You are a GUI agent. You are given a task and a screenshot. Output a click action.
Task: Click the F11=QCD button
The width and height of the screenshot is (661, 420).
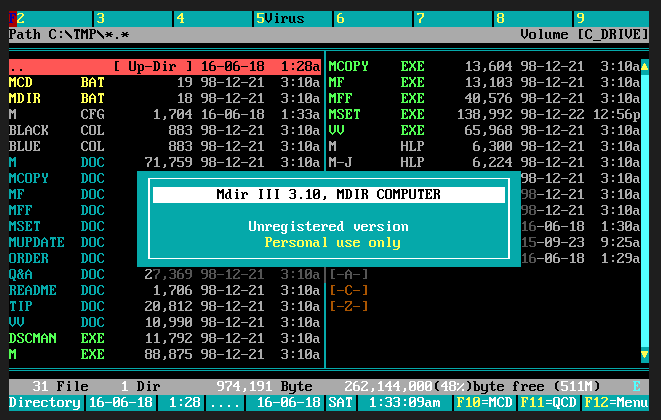point(548,402)
